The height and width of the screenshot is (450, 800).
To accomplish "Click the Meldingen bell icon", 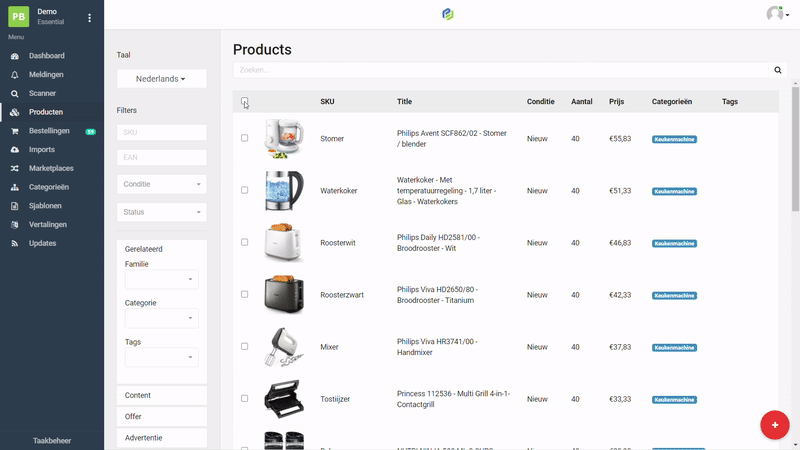I will (x=14, y=74).
